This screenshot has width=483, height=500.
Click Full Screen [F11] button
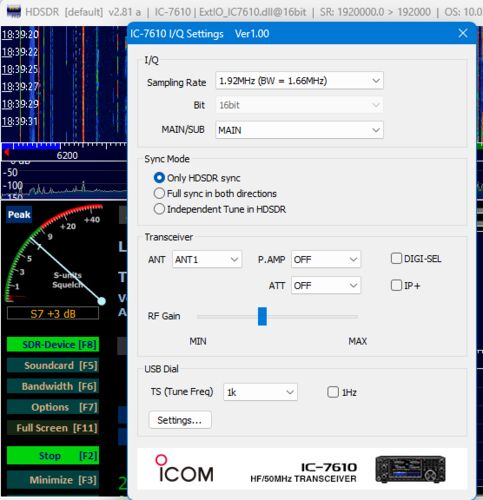[x=53, y=428]
